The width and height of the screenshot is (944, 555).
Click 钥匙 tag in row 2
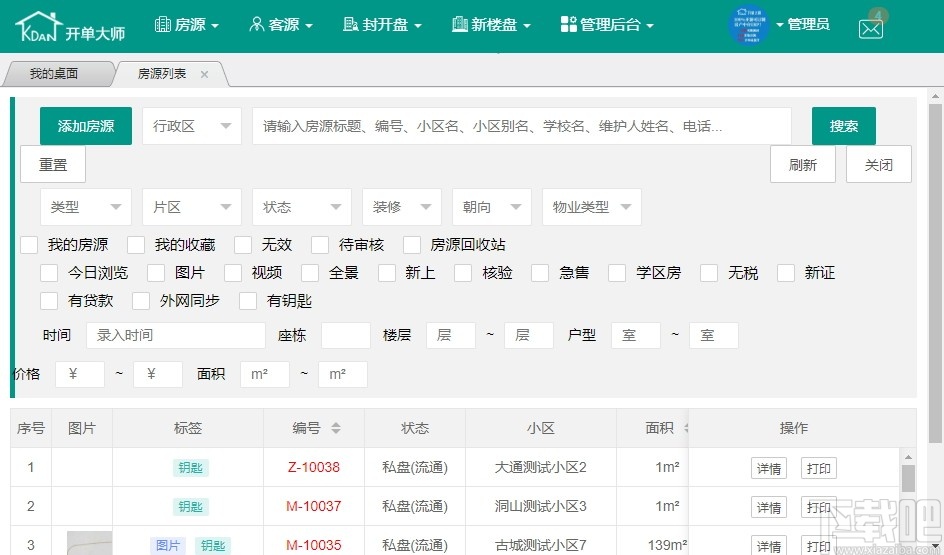tap(190, 507)
